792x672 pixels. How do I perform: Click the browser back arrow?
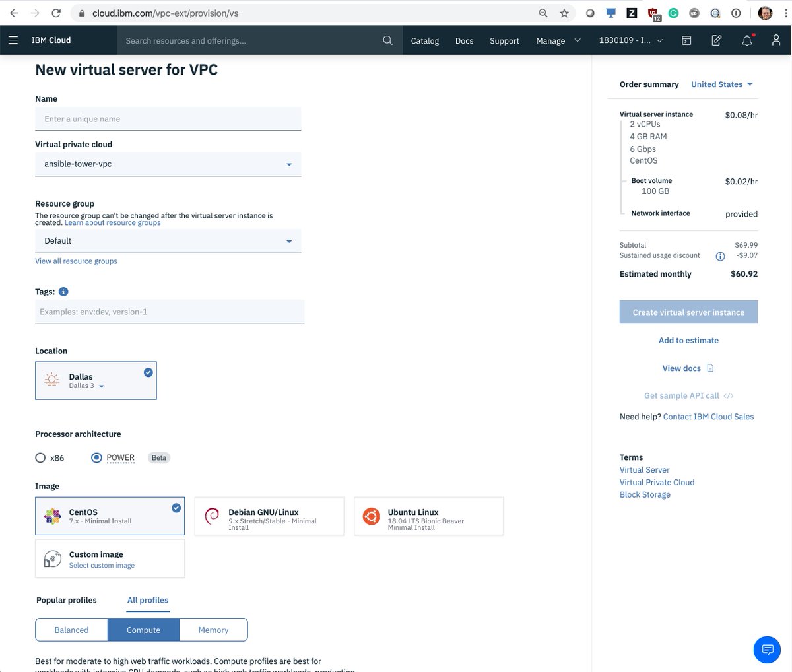point(14,13)
